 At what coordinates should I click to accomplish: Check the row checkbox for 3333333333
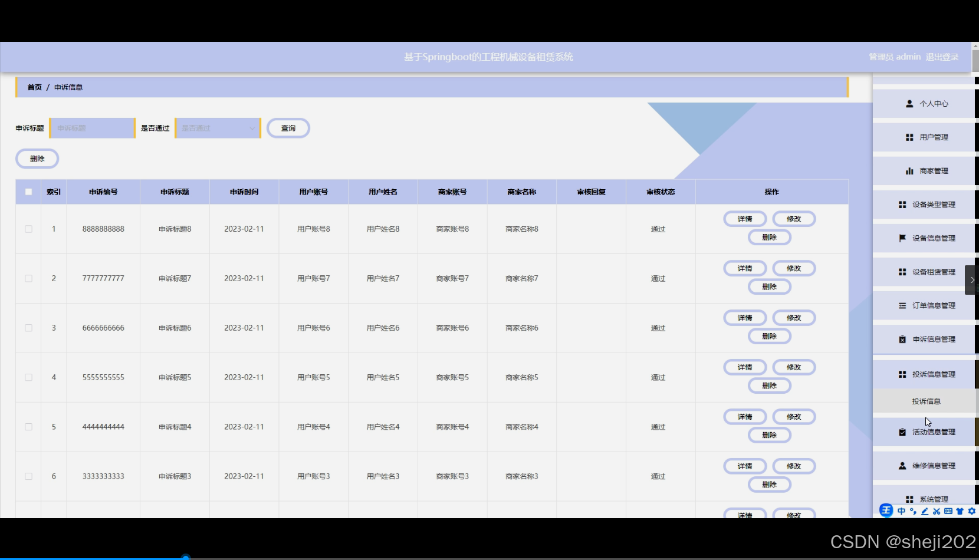28,476
